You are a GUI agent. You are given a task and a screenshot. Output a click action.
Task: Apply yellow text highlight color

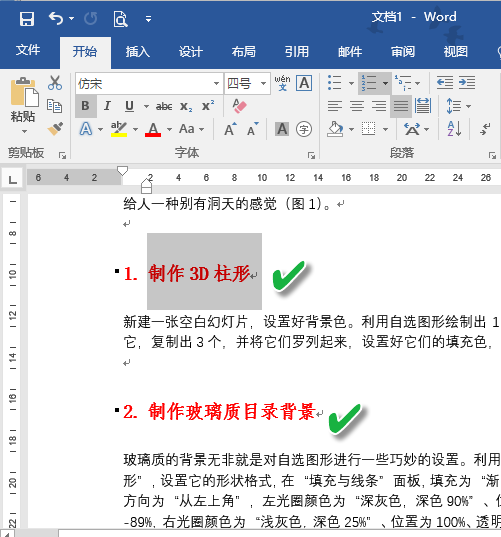pyautogui.click(x=119, y=129)
